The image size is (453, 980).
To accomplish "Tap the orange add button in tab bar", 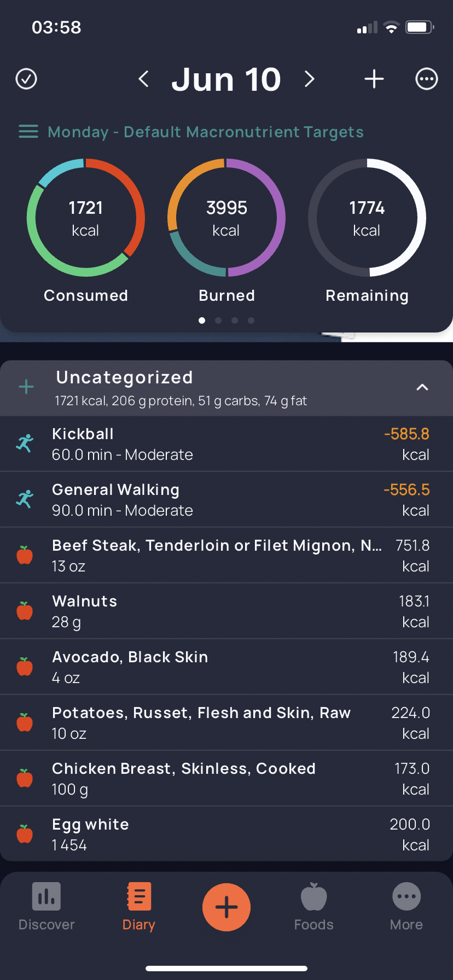I will click(x=226, y=907).
